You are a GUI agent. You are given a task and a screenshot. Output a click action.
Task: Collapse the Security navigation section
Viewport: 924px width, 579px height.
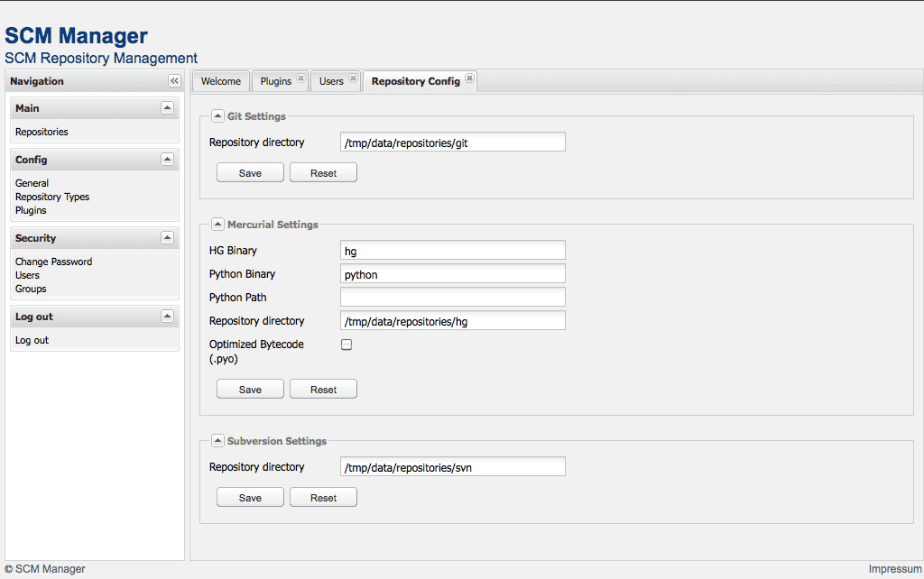pos(167,237)
